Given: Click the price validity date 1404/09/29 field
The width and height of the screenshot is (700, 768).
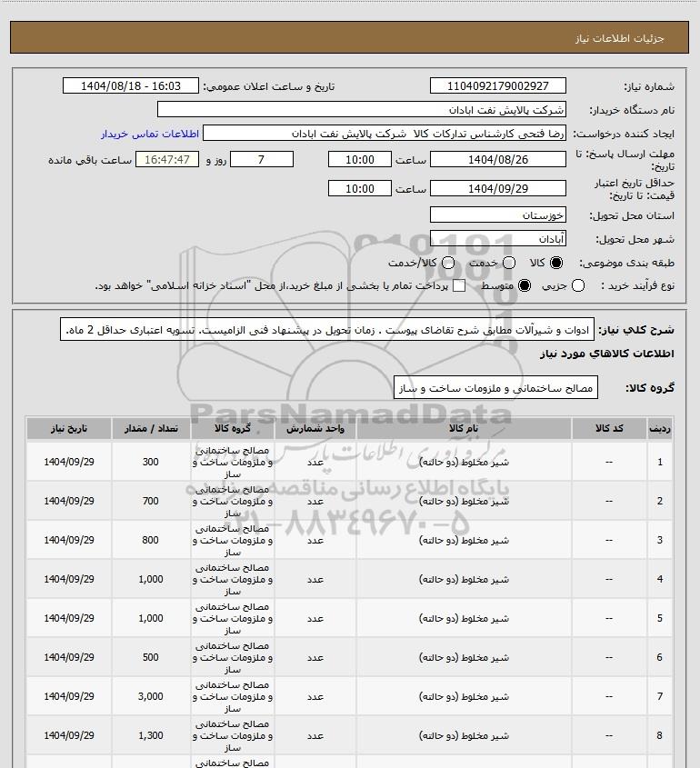Looking at the screenshot, I should click(497, 188).
